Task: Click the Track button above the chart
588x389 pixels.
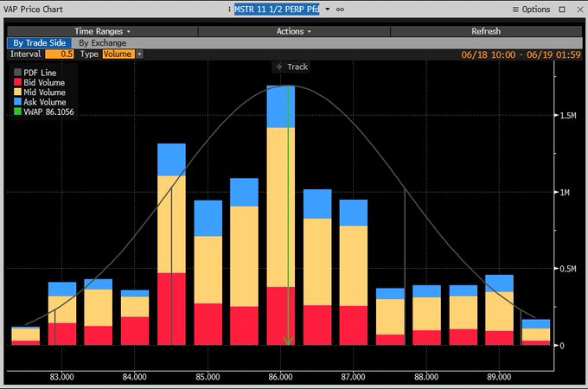Action: tap(291, 67)
